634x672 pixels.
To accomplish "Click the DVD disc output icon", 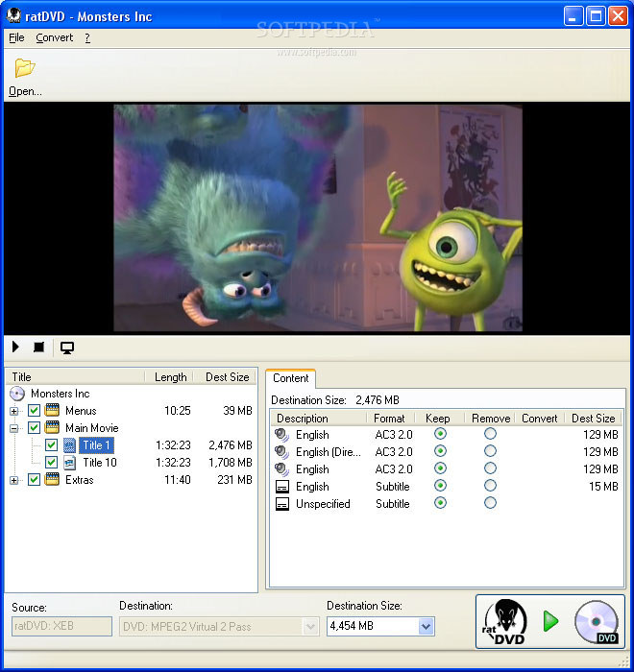I will (x=597, y=622).
